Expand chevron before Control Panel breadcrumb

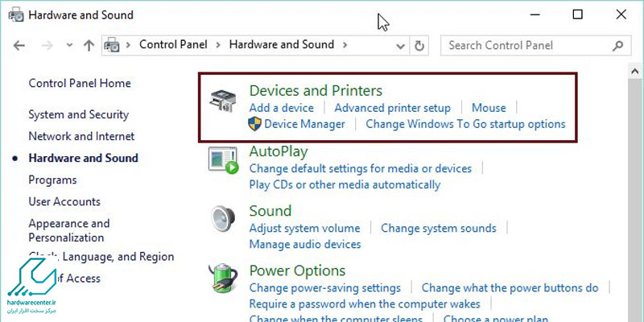pyautogui.click(x=128, y=45)
